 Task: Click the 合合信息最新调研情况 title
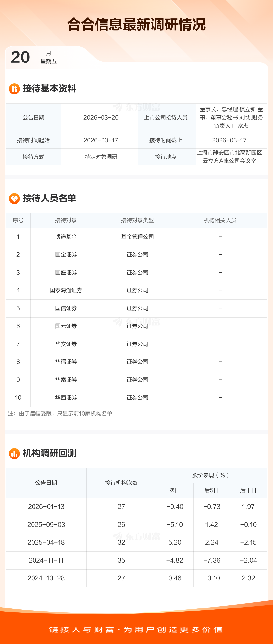click(136, 25)
